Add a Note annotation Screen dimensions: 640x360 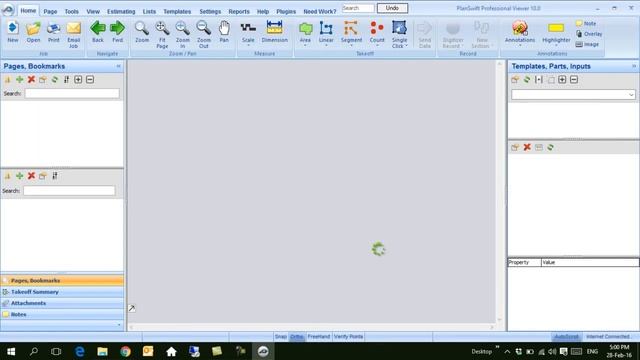(x=586, y=24)
